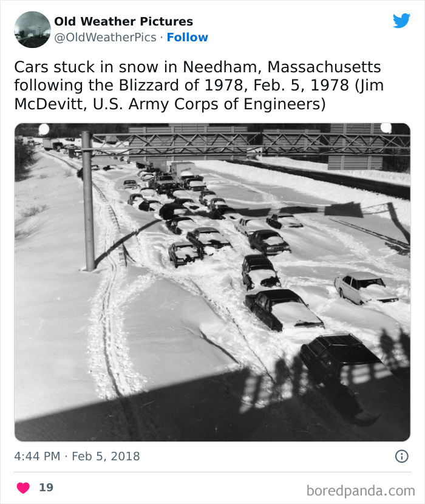Select the tweet text about Needham, Massachusetts
425x504 pixels.
point(199,86)
